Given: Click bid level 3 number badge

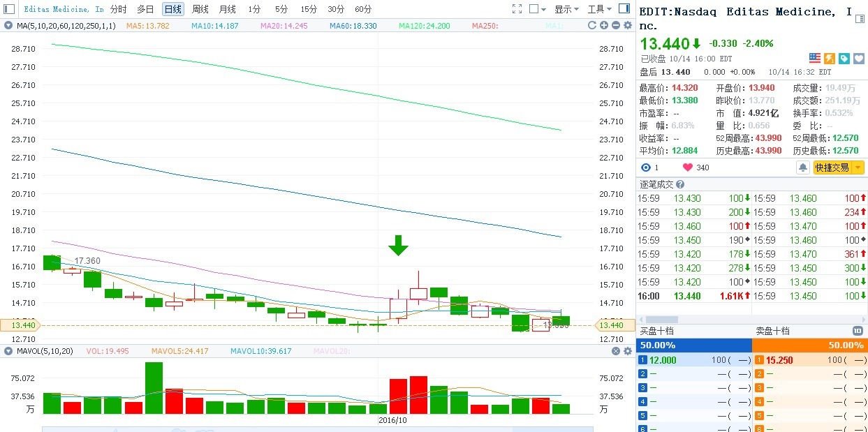Looking at the screenshot, I should (x=644, y=388).
